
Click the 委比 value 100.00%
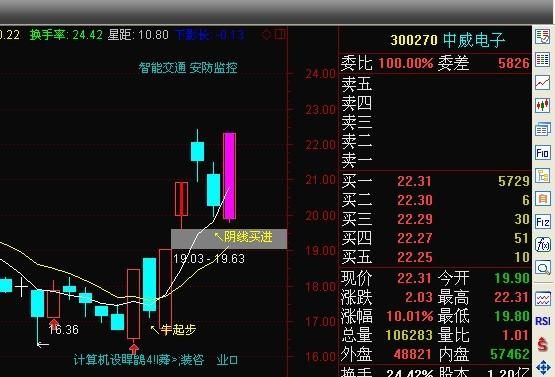(406, 63)
